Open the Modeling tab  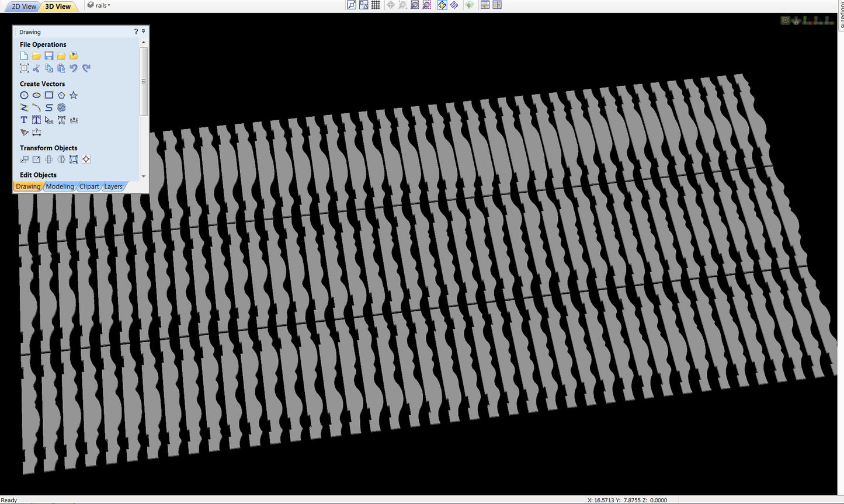point(60,186)
